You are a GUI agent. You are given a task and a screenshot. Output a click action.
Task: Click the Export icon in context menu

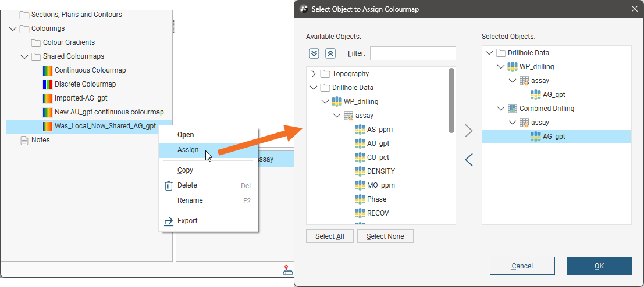[169, 221]
